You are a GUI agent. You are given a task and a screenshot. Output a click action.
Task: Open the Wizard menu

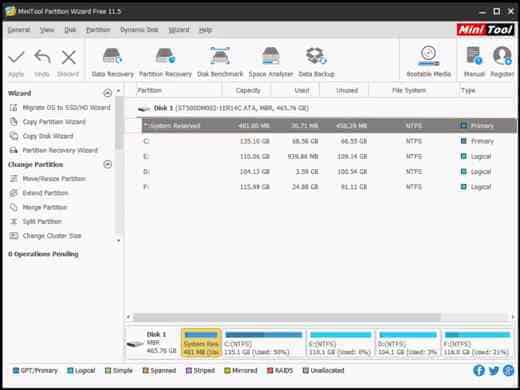tap(179, 30)
